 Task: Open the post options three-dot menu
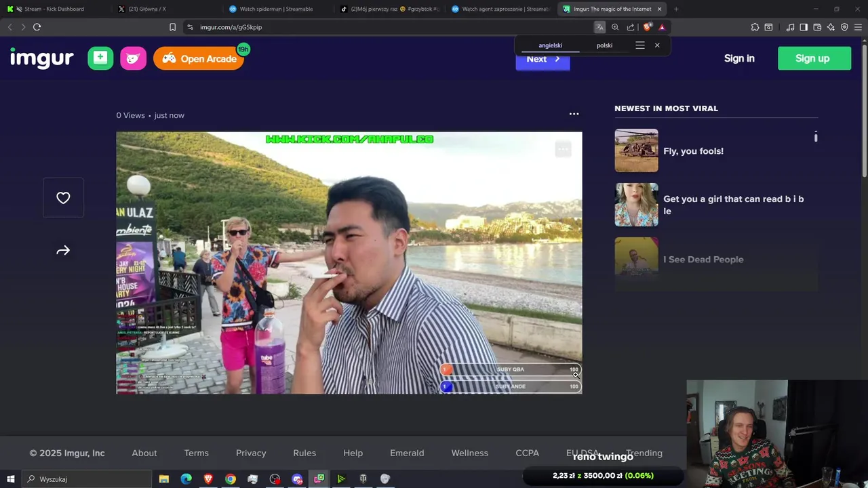tap(574, 114)
